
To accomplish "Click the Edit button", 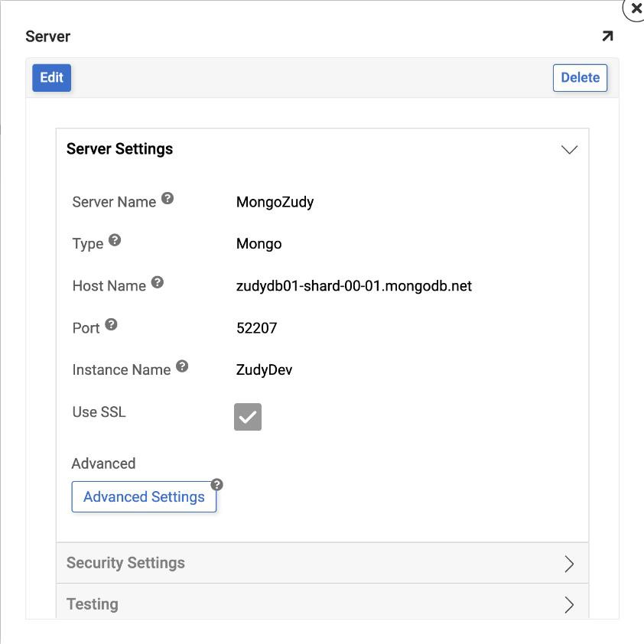I will (x=51, y=78).
